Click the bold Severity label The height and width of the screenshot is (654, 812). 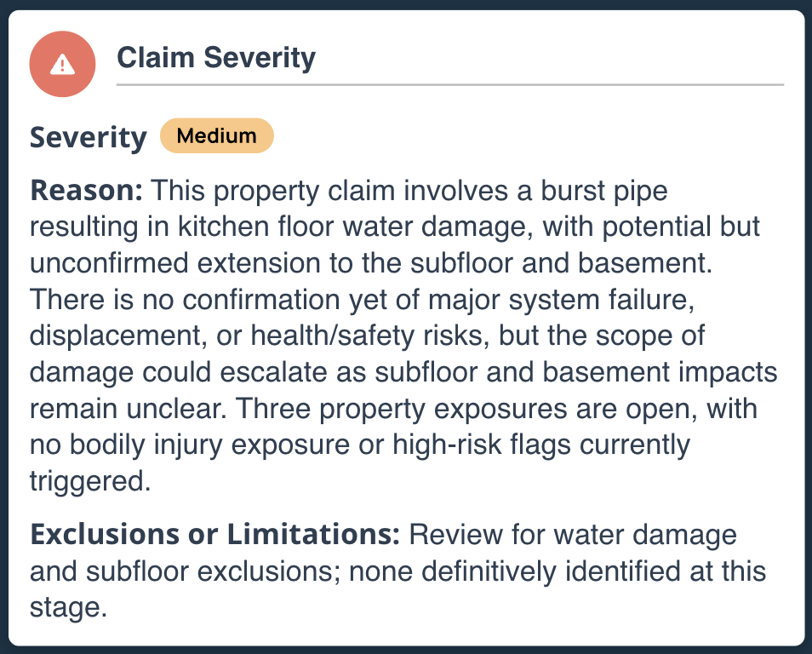pyautogui.click(x=88, y=137)
